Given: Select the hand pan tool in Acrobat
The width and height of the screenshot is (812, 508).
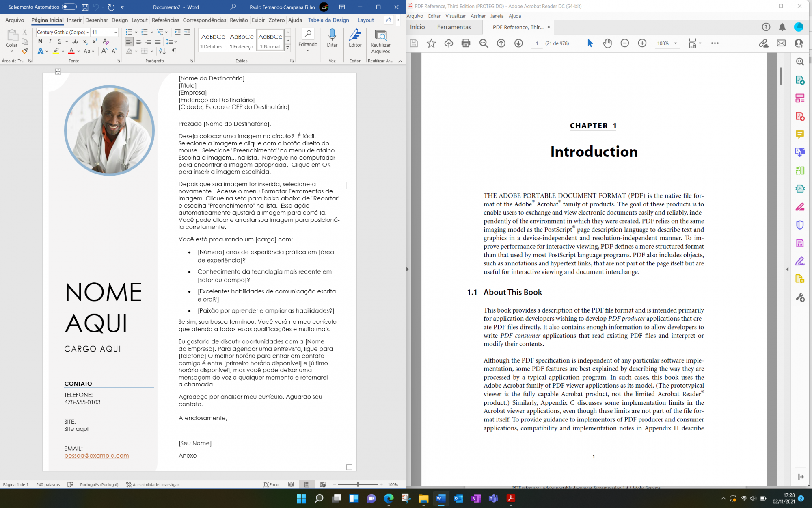Looking at the screenshot, I should tap(607, 43).
